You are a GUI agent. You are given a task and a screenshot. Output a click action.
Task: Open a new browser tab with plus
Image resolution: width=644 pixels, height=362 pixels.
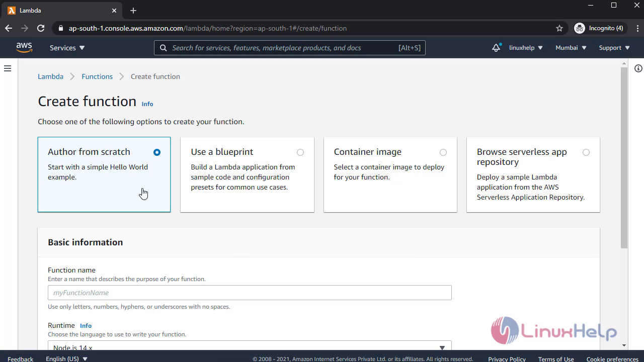pos(133,11)
